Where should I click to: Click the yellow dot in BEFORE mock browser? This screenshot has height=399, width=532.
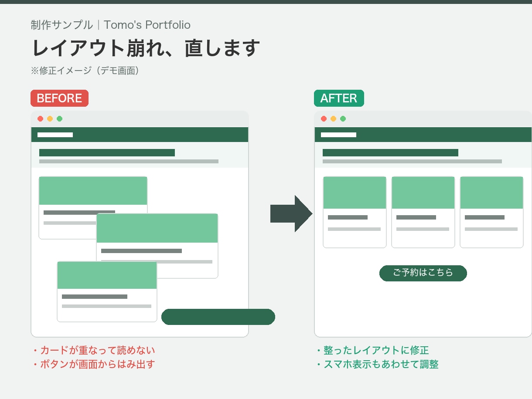tap(50, 119)
